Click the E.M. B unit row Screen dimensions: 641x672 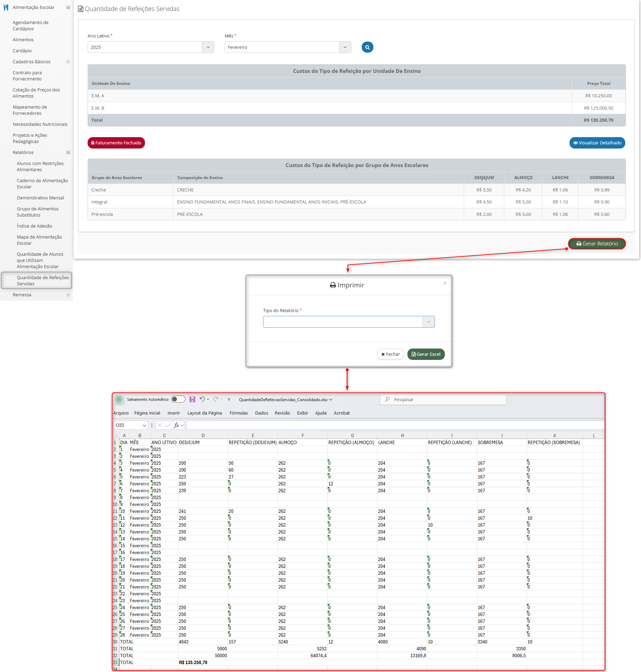point(357,108)
